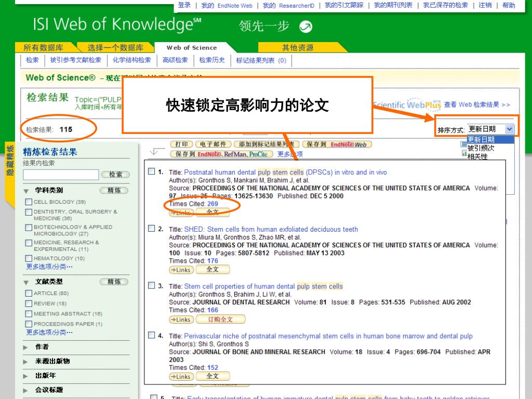
Task: Expand the 作者 section
Action: pyautogui.click(x=25, y=348)
